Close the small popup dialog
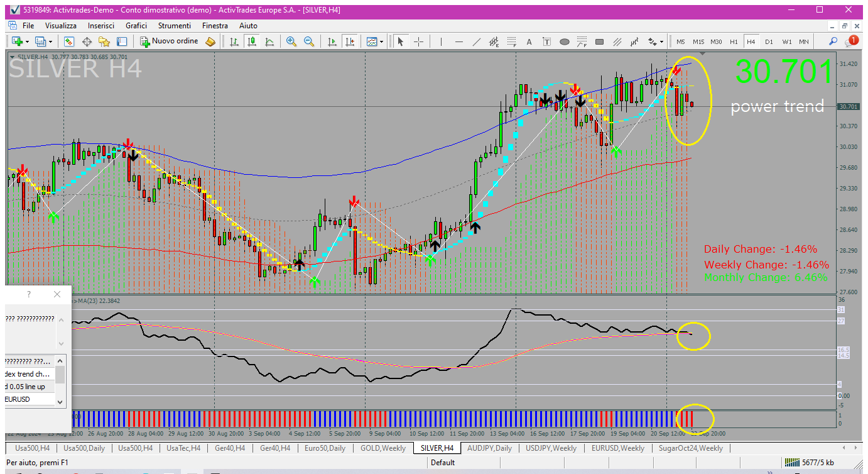The width and height of the screenshot is (868, 474). tap(57, 294)
